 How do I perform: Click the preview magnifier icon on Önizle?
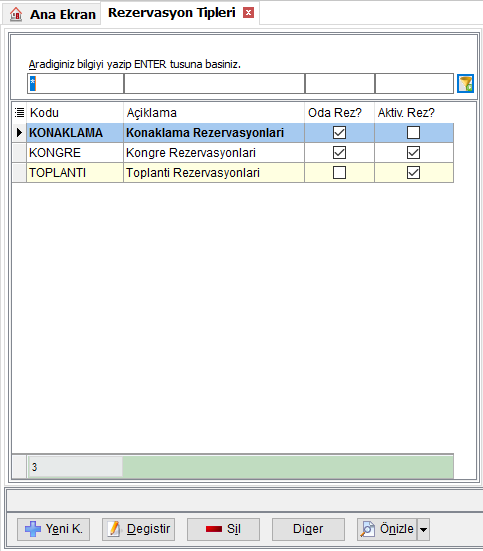click(367, 529)
